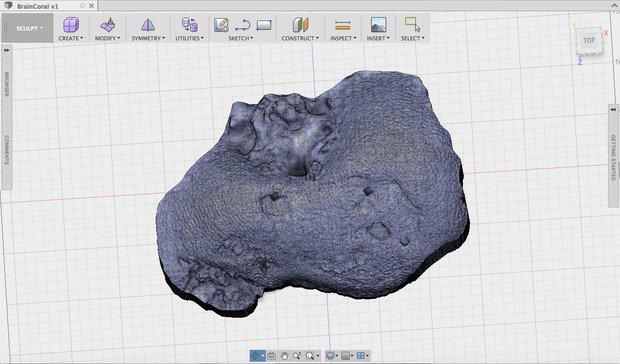Expand the right panel double-arrow
The height and width of the screenshot is (364, 620).
tap(613, 109)
